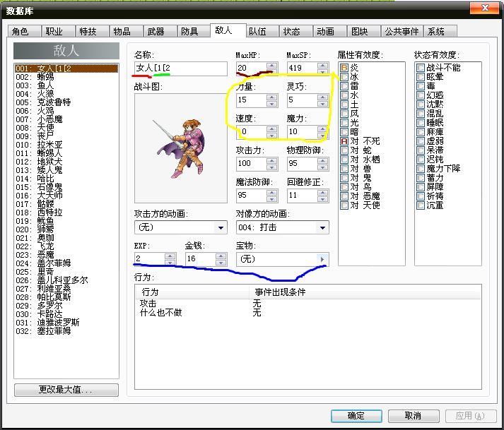
Task: Toggle the 光 element efficiency box
Action: coord(344,123)
